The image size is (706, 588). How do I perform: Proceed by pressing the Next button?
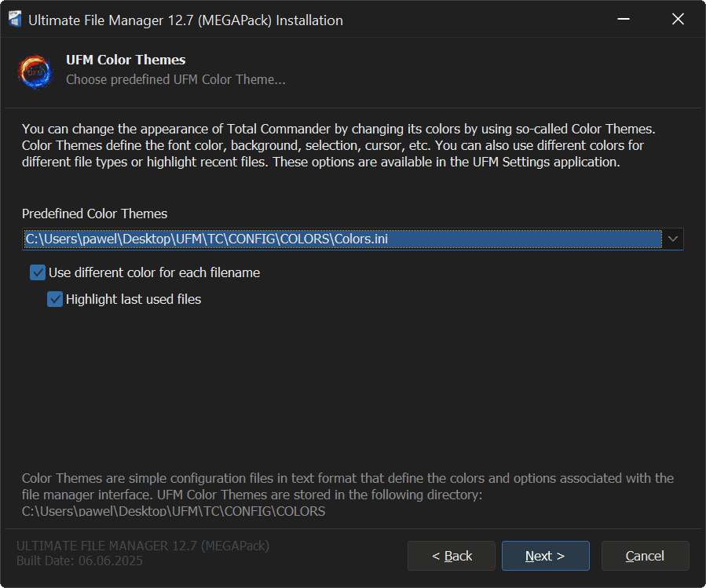pyautogui.click(x=545, y=556)
